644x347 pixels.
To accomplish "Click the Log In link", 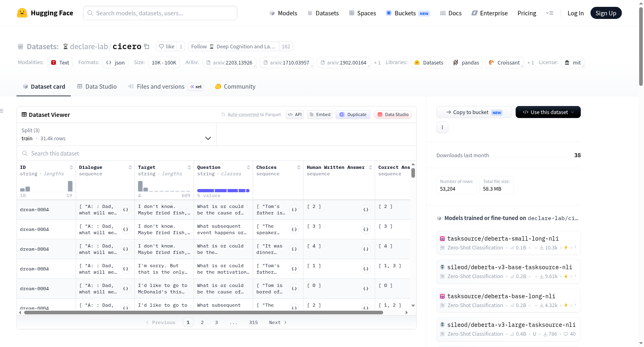I will click(x=576, y=13).
